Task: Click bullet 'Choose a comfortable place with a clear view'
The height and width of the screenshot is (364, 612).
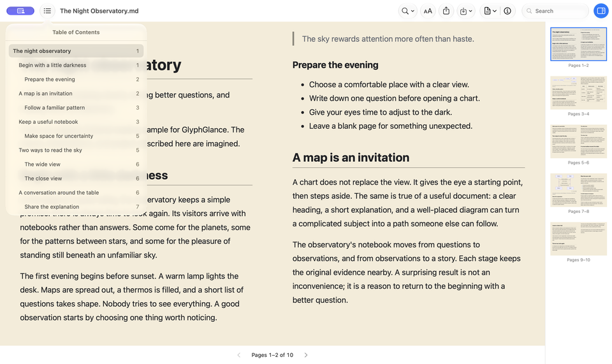Action: click(x=389, y=85)
